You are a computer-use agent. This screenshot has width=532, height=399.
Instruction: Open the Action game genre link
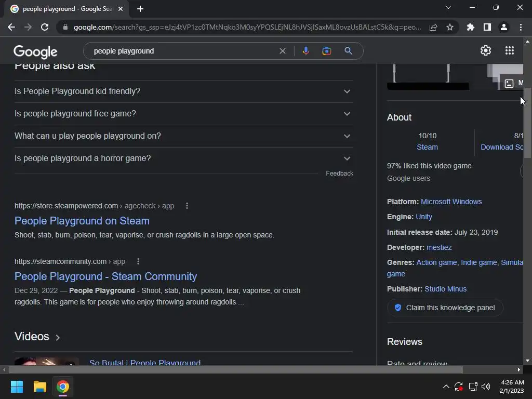[x=436, y=262]
